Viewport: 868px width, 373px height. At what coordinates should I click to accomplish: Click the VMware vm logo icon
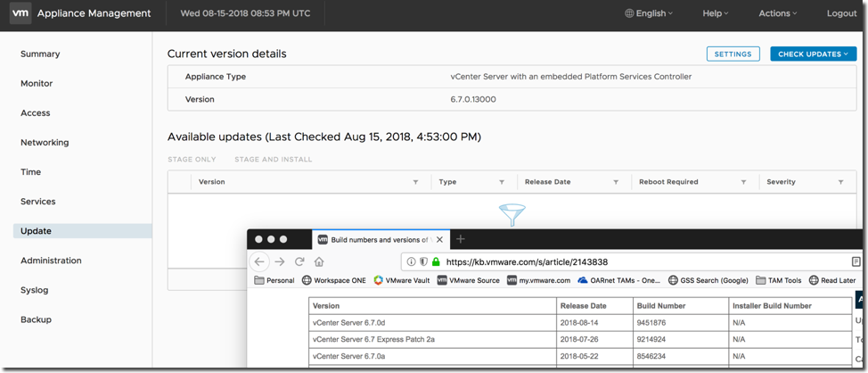click(20, 13)
